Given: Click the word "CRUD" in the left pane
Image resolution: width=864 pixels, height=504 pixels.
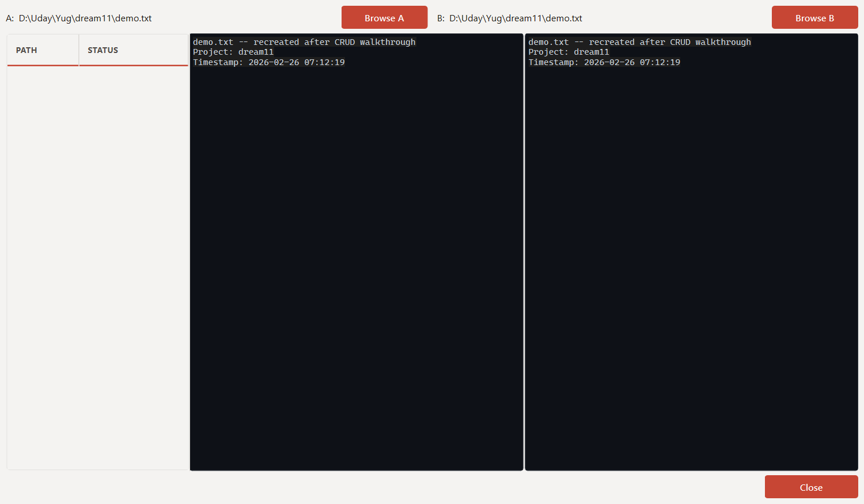Looking at the screenshot, I should click(x=344, y=42).
